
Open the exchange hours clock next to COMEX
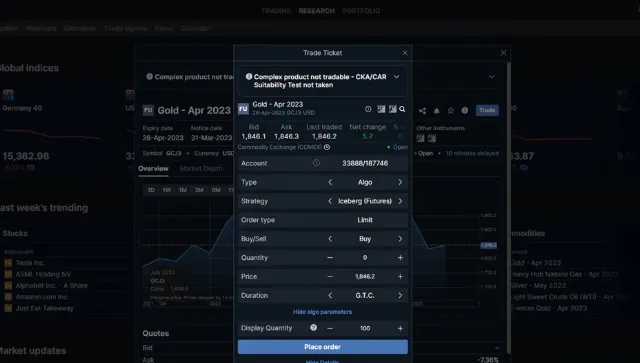[327, 147]
